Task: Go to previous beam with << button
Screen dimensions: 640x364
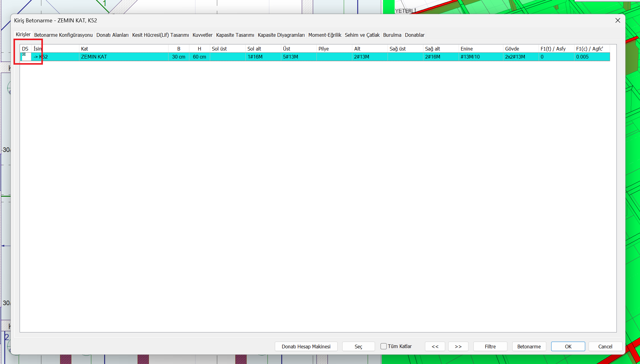Action: (435, 347)
